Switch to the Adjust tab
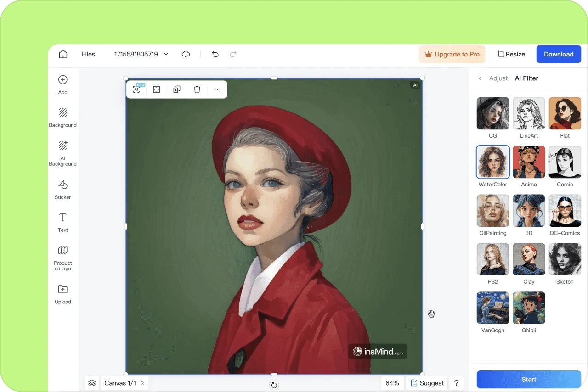The image size is (588, 392). pyautogui.click(x=498, y=78)
